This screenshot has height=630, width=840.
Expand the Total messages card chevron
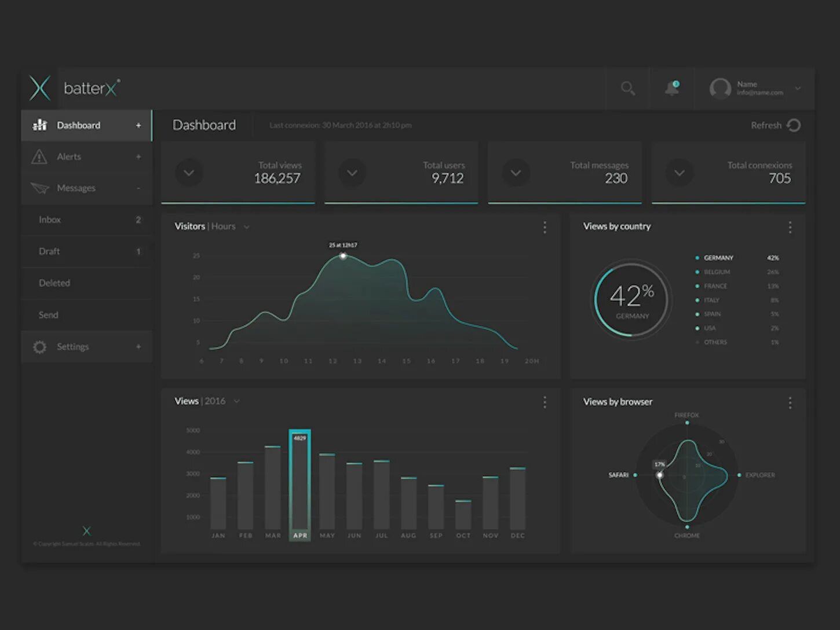coord(516,173)
